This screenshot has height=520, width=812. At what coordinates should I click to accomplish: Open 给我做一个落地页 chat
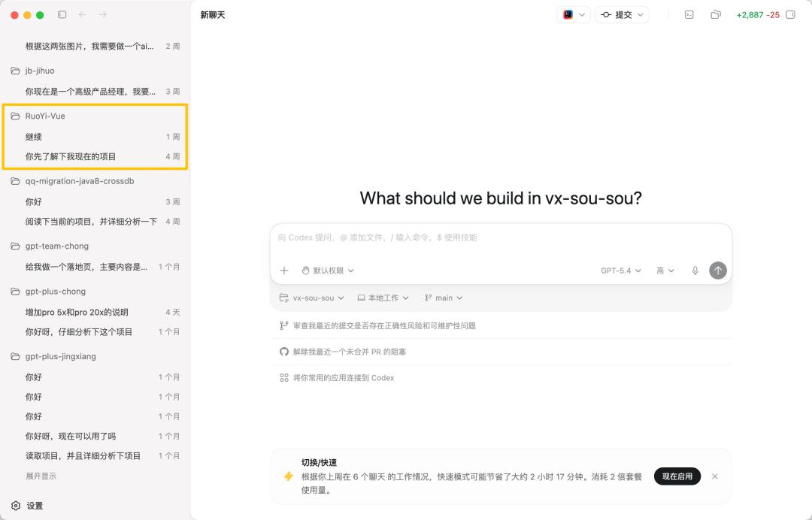(x=95, y=267)
